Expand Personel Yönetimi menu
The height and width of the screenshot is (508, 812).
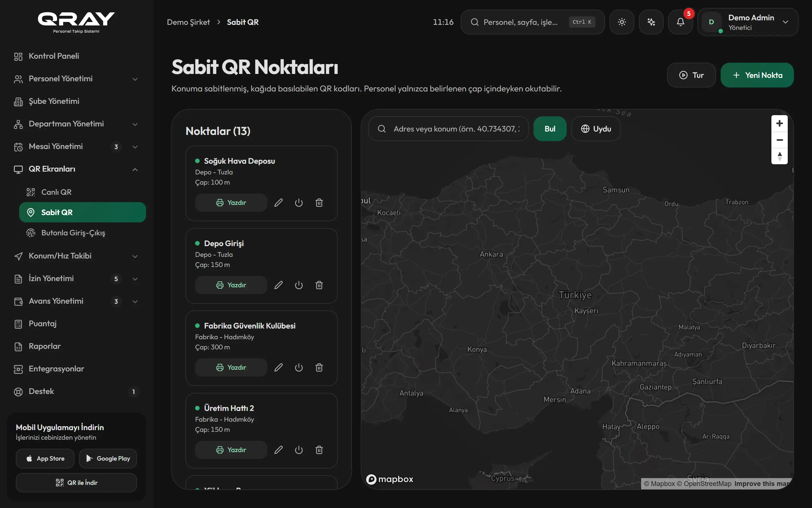(x=76, y=79)
